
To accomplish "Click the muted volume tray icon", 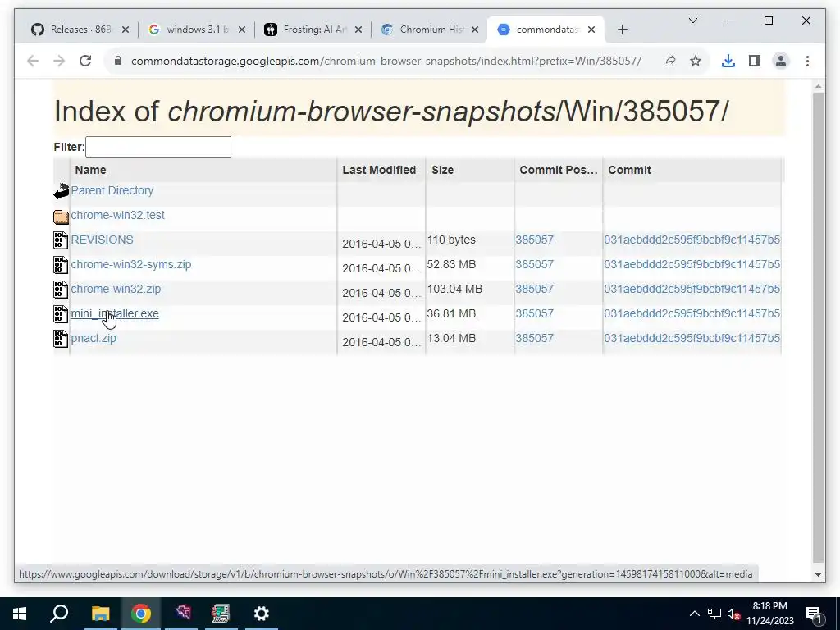I will pos(734,614).
